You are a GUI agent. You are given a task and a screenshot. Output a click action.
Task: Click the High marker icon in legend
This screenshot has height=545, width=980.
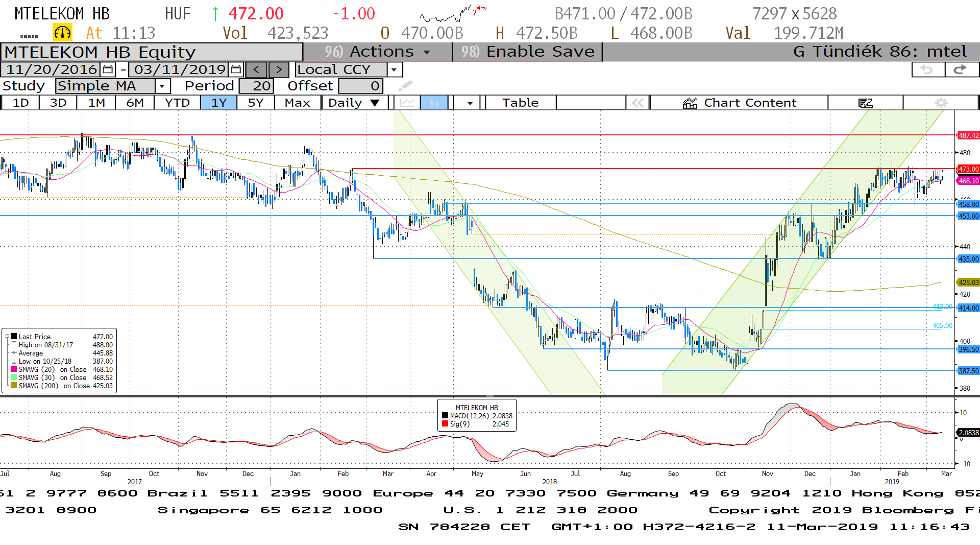pos(14,345)
